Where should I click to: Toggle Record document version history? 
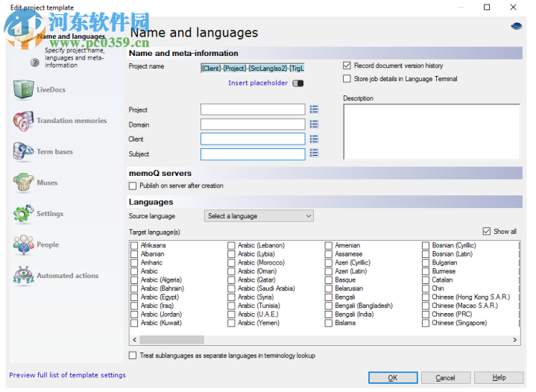347,66
